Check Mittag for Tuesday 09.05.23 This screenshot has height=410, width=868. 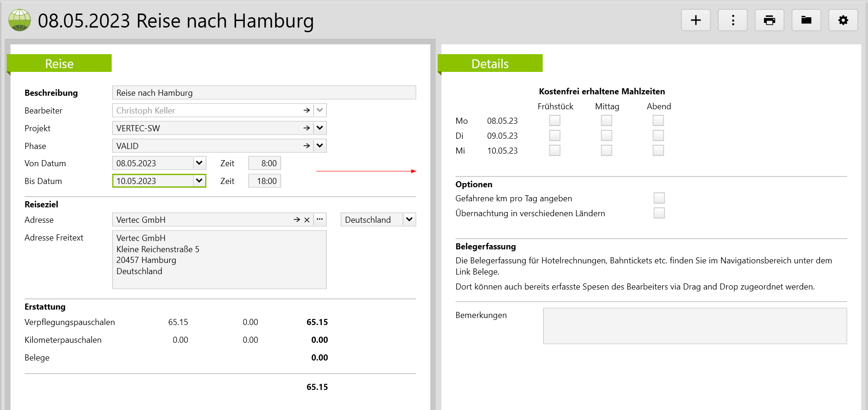[606, 135]
